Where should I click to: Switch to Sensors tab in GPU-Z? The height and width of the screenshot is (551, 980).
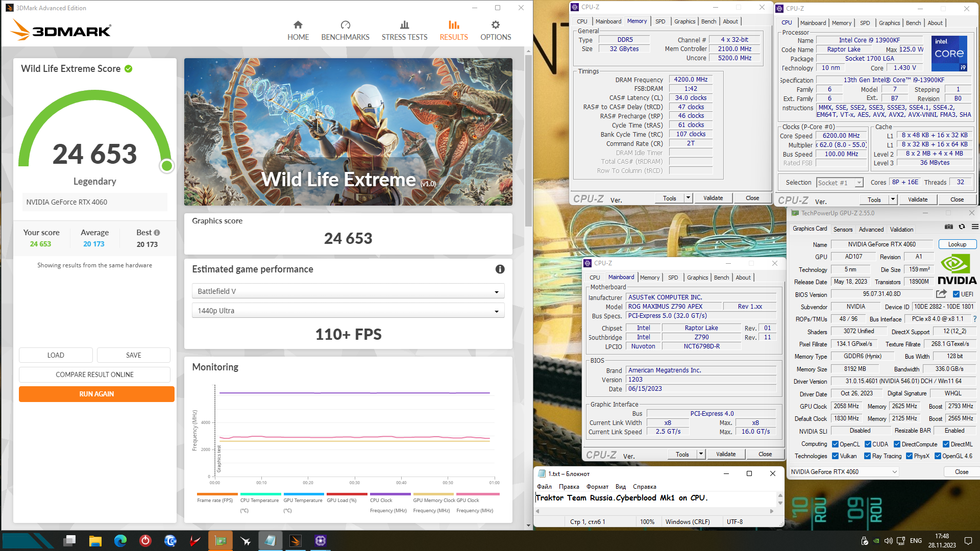pyautogui.click(x=843, y=230)
